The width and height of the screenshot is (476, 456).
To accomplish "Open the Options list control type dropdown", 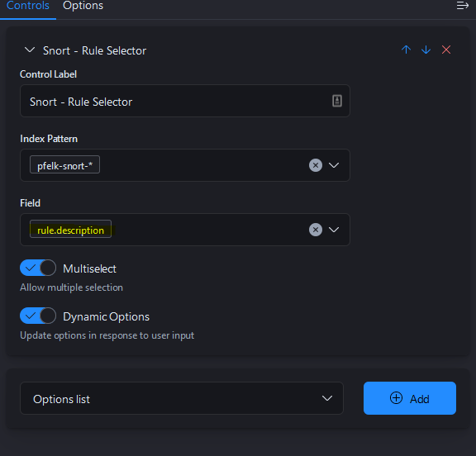I will point(182,398).
